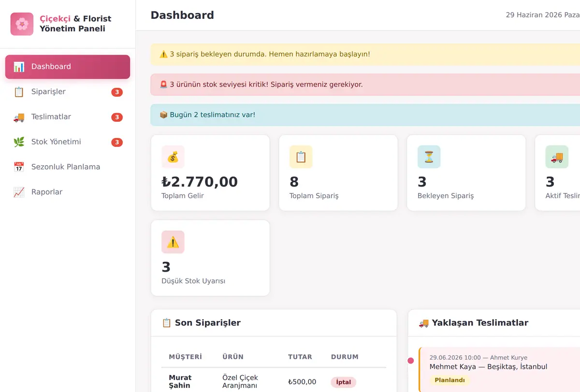This screenshot has height=392, width=580.
Task: Click customer name Murat Şahin
Action: tap(180, 381)
